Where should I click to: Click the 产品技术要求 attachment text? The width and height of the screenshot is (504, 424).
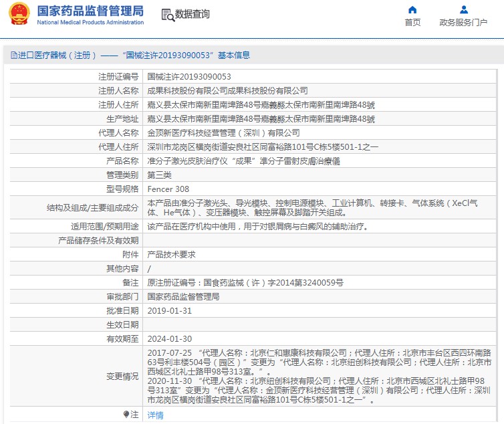click(x=172, y=255)
